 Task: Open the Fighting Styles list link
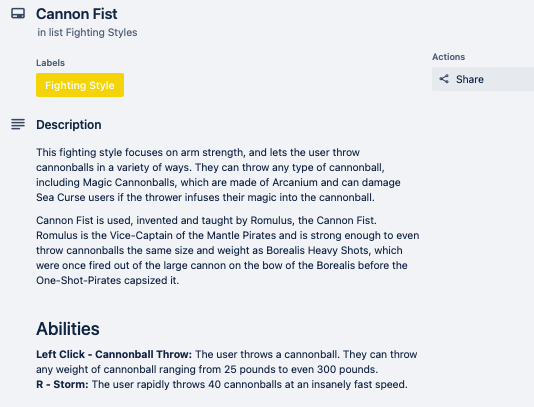(101, 32)
